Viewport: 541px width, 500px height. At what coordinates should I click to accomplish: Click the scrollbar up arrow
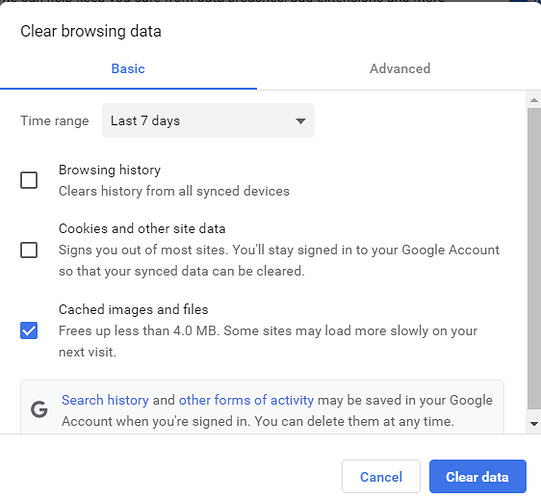[534, 100]
